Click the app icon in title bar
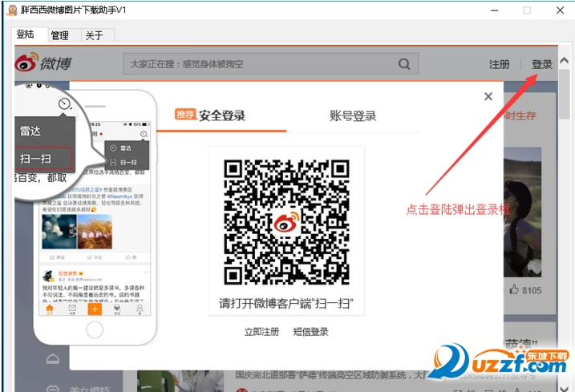 tap(12, 10)
